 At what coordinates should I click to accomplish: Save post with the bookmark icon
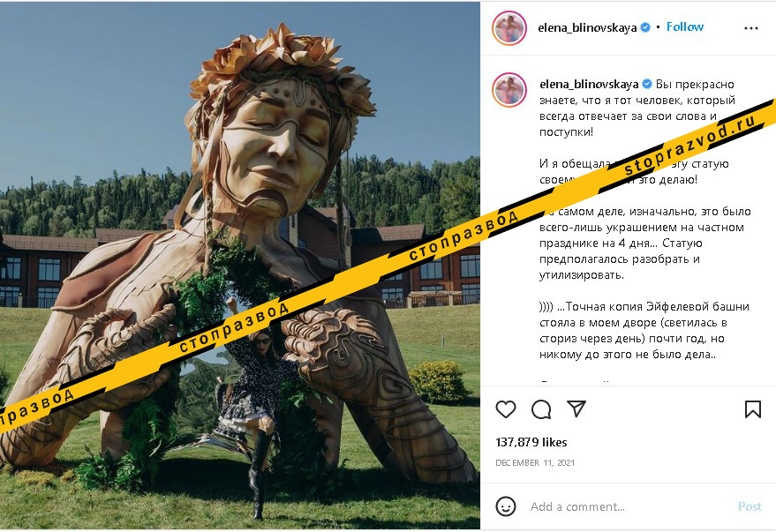(752, 409)
